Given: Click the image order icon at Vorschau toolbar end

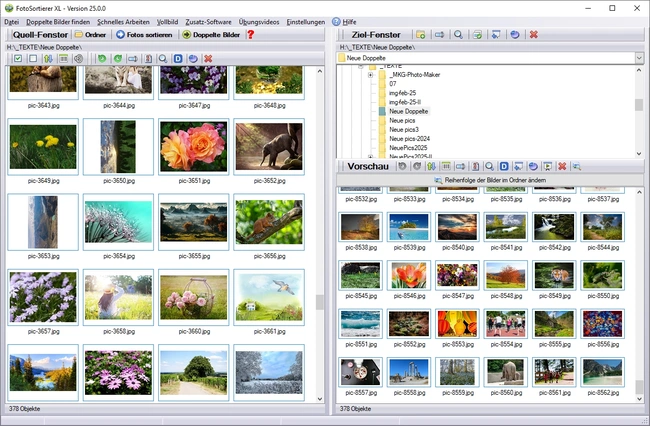Looking at the screenshot, I should pos(577,166).
